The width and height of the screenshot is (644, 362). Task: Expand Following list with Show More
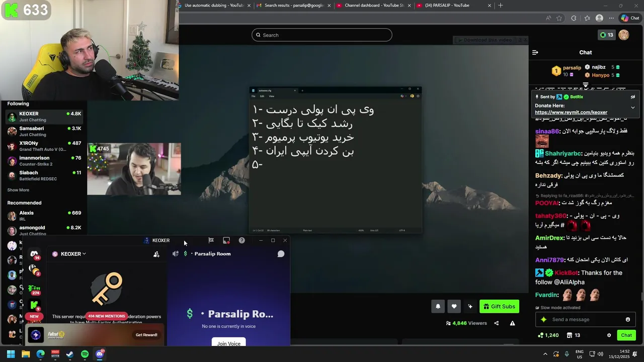click(18, 190)
